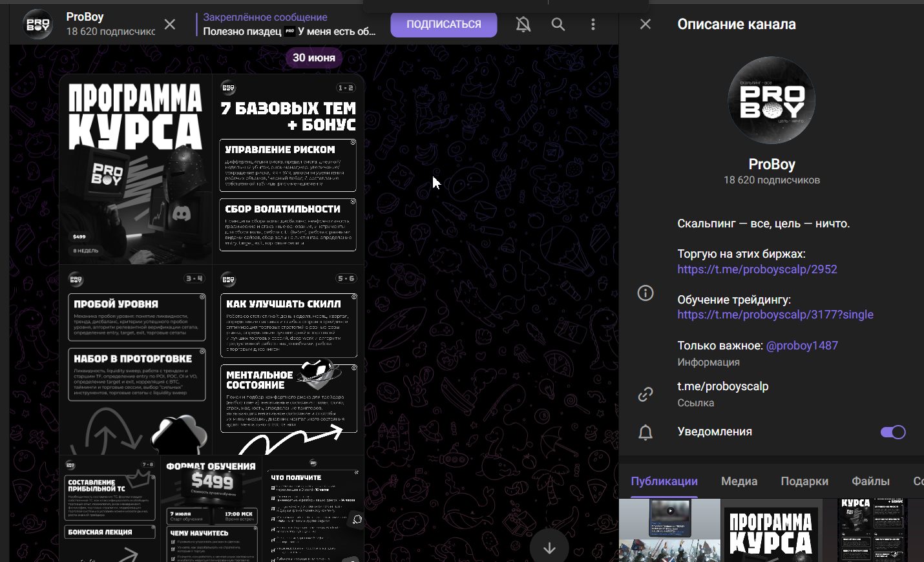Image resolution: width=924 pixels, height=562 pixels.
Task: Open link t.me/proboyscalp/3177?single
Action: click(x=775, y=315)
